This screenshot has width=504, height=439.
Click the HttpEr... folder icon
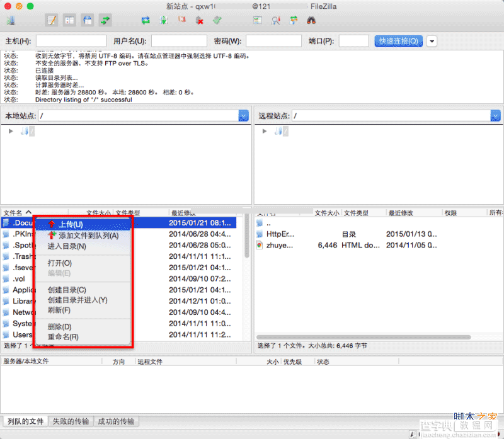point(260,234)
